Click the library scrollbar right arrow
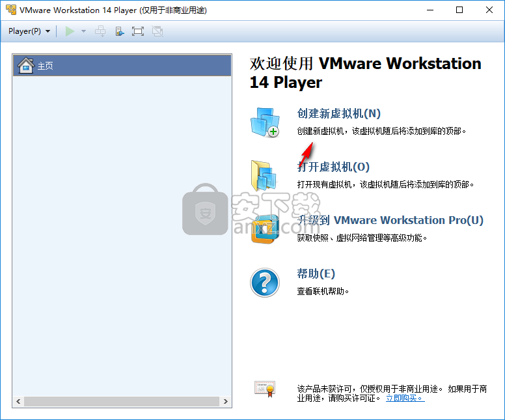 [x=225, y=401]
